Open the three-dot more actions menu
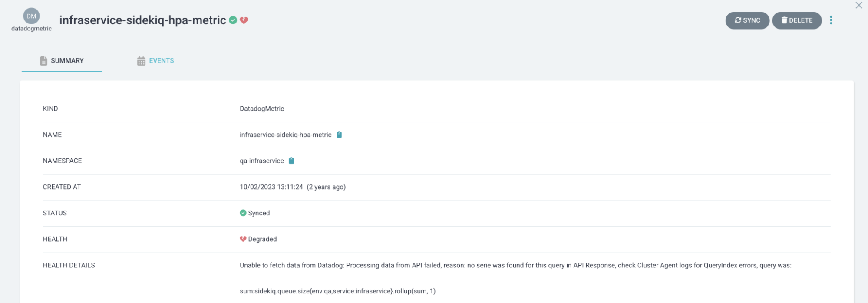Viewport: 868px width, 303px height. (x=831, y=20)
